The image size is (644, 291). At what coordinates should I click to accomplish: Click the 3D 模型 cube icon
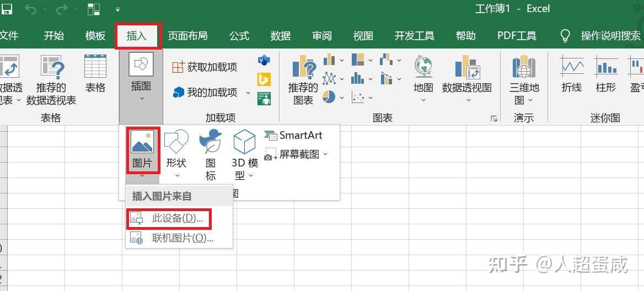pos(244,142)
